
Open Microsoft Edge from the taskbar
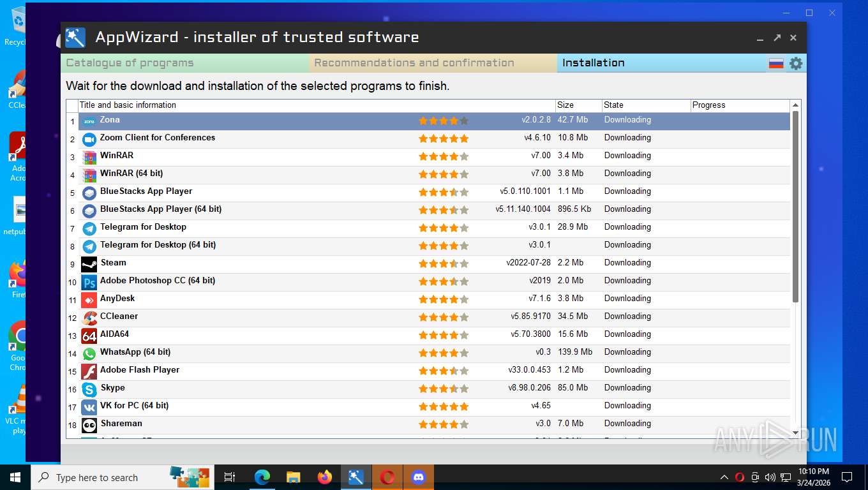tap(262, 477)
